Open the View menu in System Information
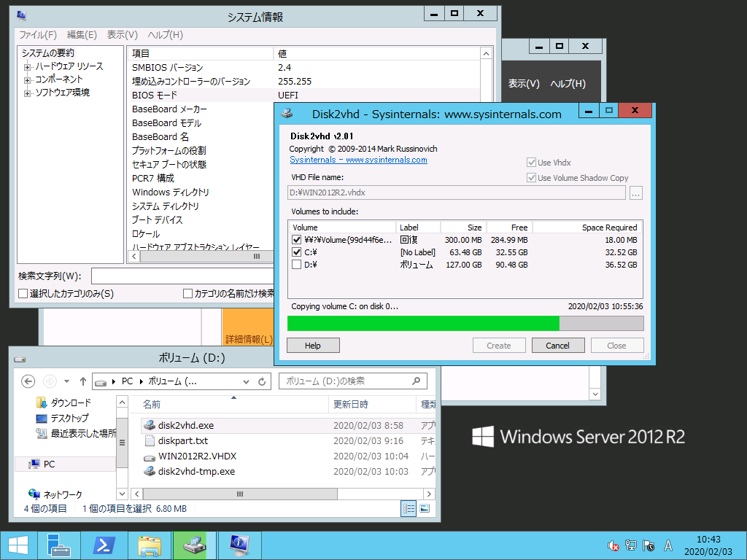Viewport: 747px width, 560px height. (x=122, y=35)
